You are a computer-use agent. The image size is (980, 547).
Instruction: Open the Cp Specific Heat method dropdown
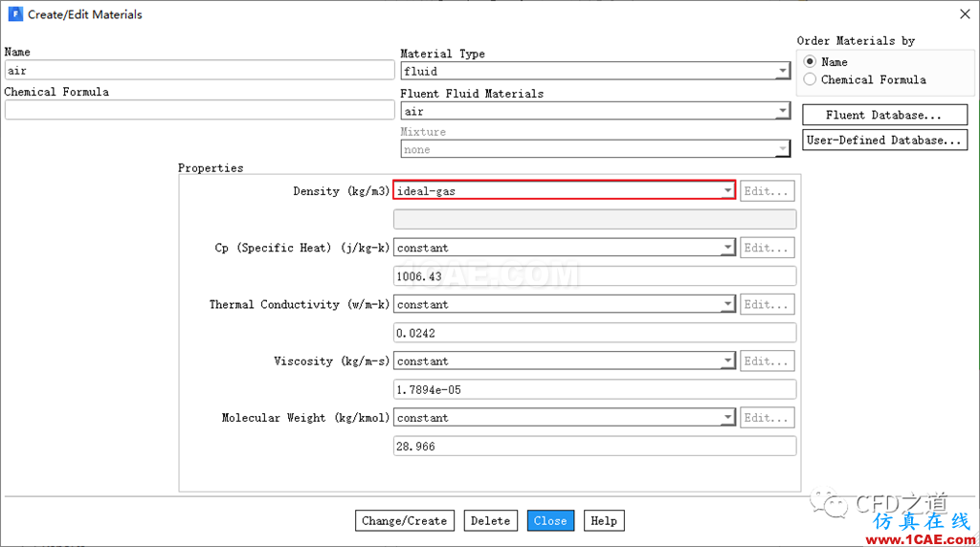coord(564,248)
